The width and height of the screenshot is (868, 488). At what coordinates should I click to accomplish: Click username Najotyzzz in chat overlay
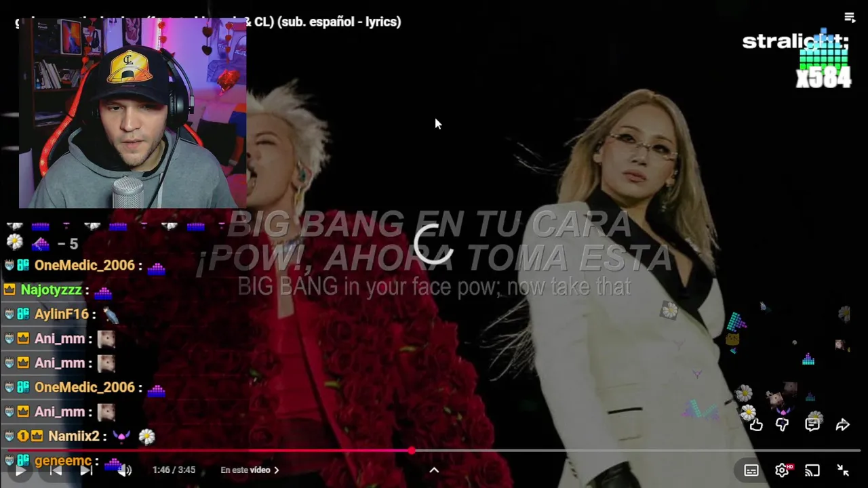coord(51,290)
